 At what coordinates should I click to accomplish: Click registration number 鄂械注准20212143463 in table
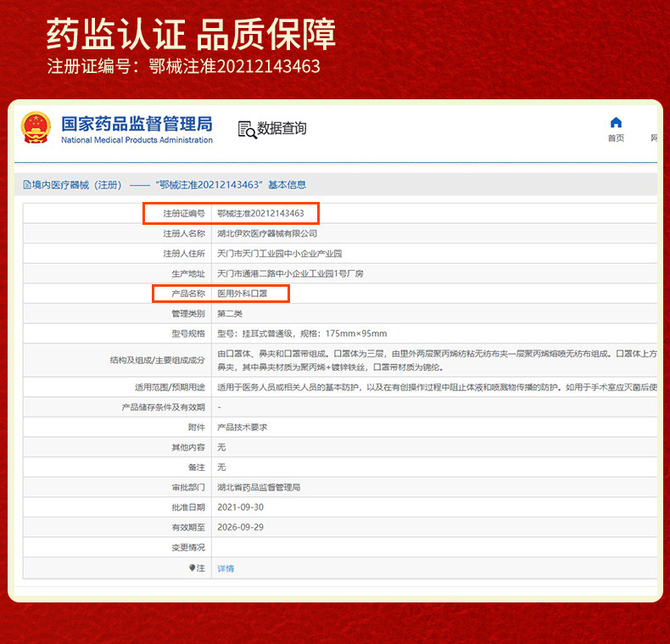260,213
